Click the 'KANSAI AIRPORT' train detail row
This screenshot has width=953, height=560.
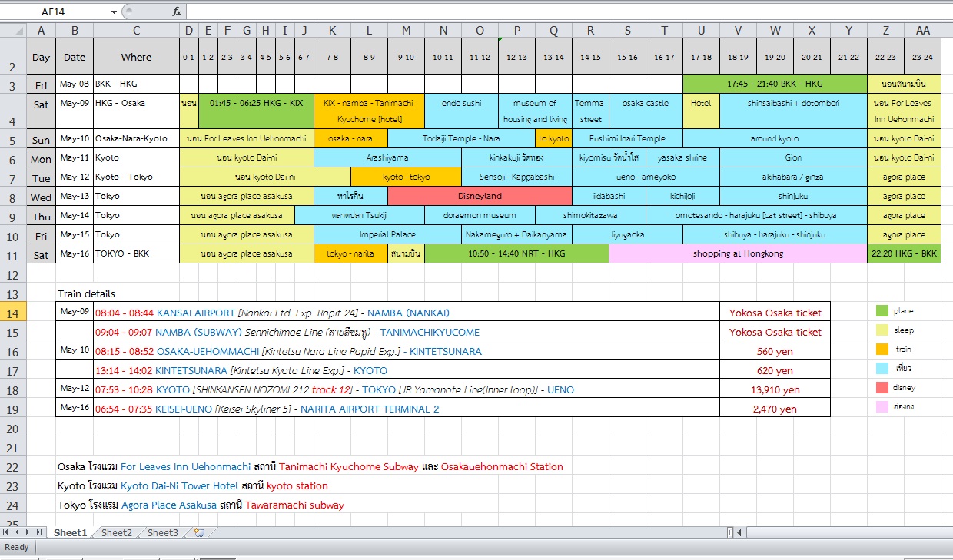[x=407, y=313]
